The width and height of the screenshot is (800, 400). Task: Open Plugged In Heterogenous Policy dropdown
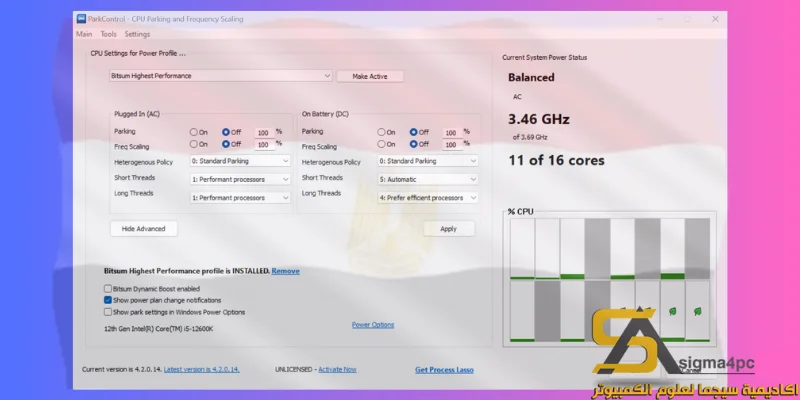(x=240, y=161)
